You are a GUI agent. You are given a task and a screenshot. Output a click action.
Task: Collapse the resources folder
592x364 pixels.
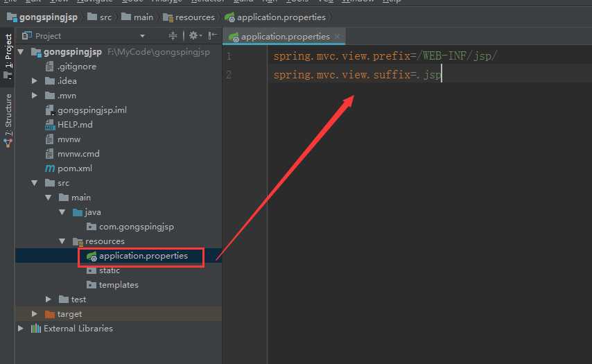[62, 241]
